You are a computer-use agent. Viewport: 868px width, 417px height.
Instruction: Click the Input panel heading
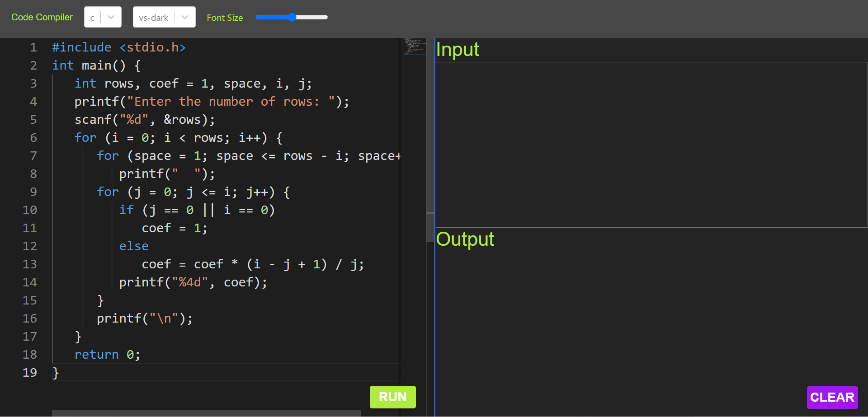coord(458,50)
